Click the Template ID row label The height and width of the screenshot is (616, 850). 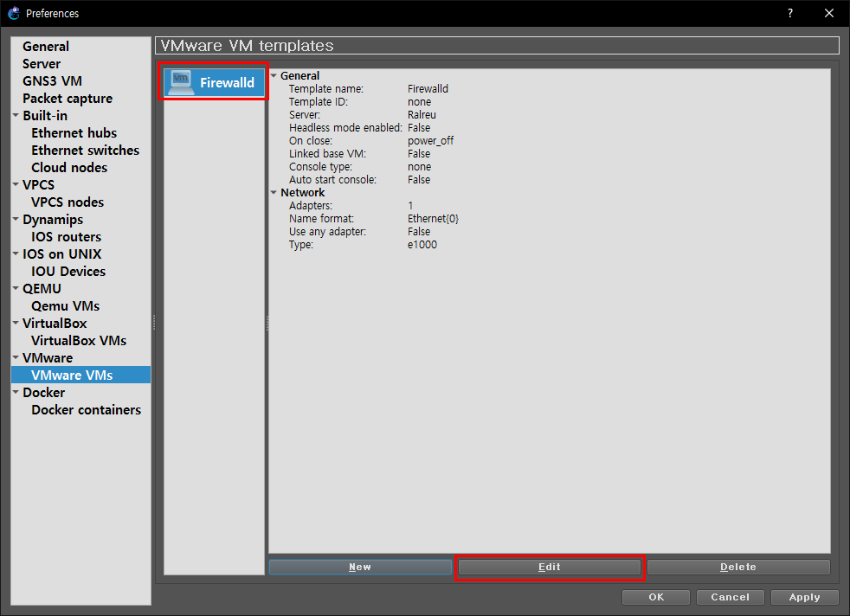pyautogui.click(x=319, y=102)
